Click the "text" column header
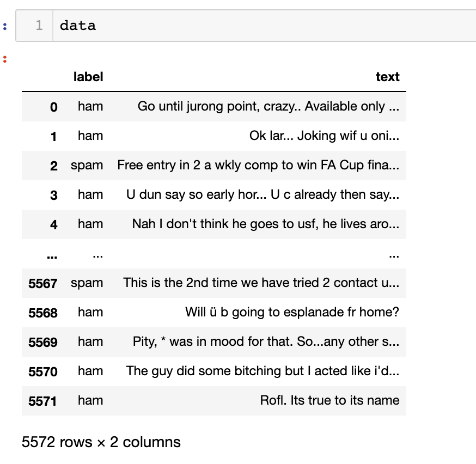 387,77
